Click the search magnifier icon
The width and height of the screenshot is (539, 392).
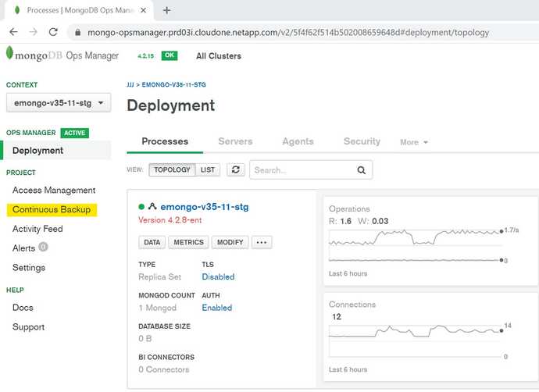click(361, 170)
